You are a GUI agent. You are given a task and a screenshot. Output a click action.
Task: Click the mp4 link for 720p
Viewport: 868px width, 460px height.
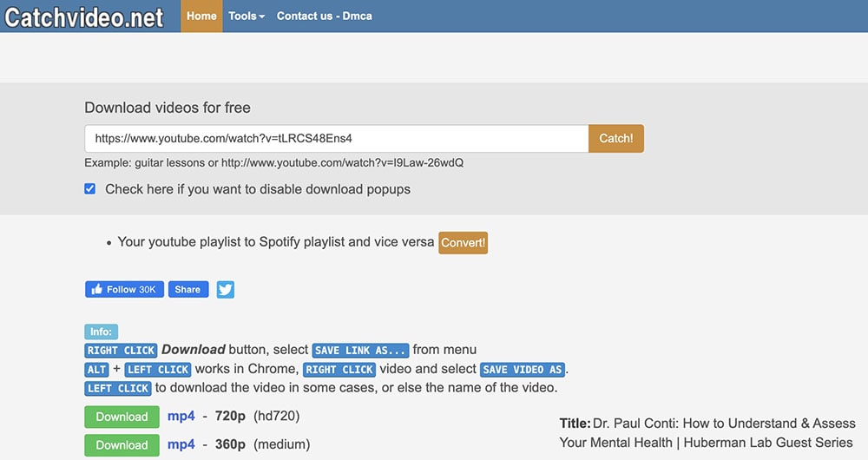[181, 417]
